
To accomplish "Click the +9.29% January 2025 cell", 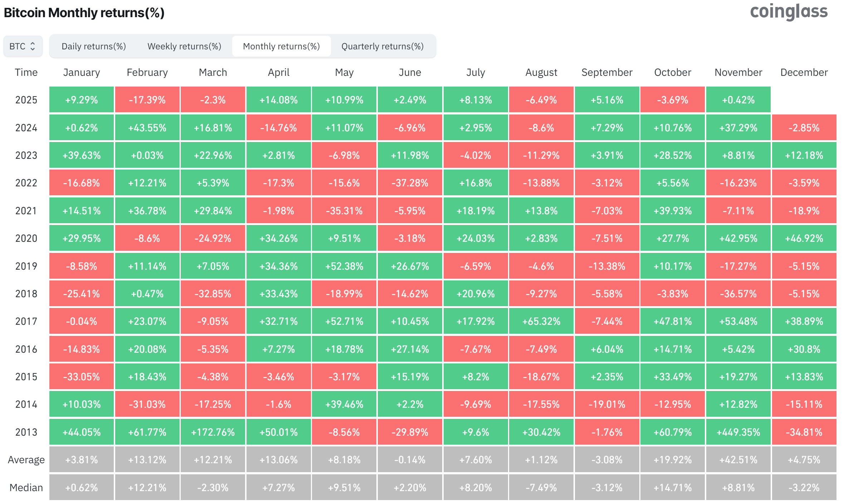I will (81, 100).
